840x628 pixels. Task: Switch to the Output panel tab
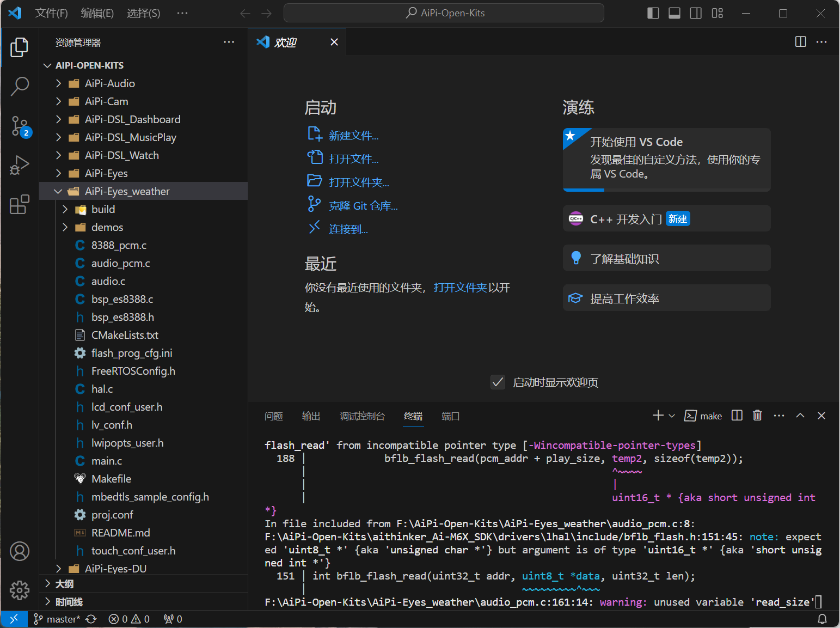coord(311,416)
